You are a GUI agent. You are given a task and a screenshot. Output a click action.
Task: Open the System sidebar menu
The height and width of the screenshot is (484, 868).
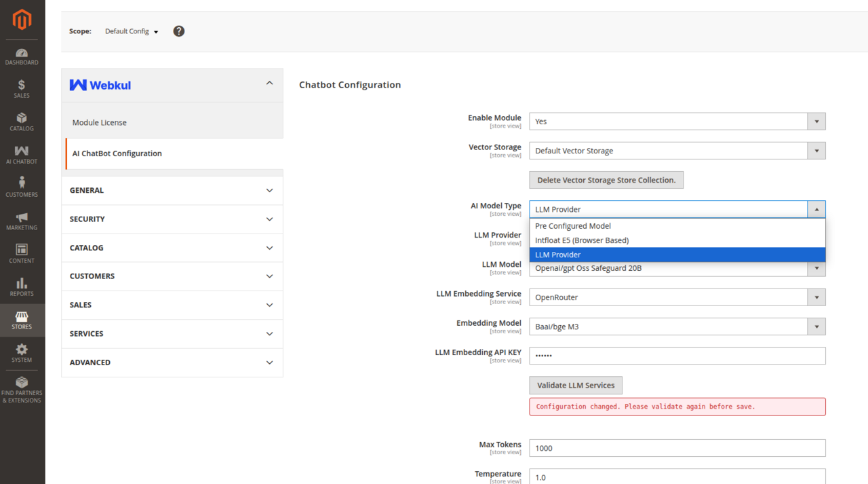[22, 354]
